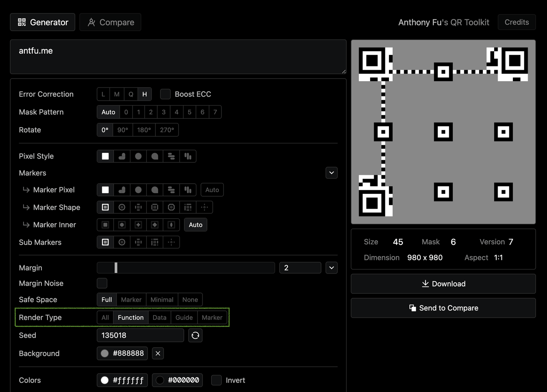Open the #888888 background color swatch
547x392 pixels.
105,353
